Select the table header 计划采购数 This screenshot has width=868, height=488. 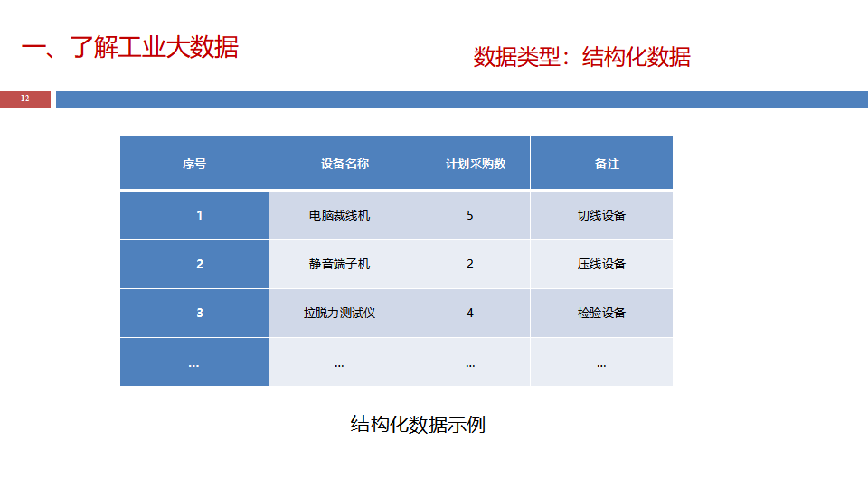pos(470,164)
